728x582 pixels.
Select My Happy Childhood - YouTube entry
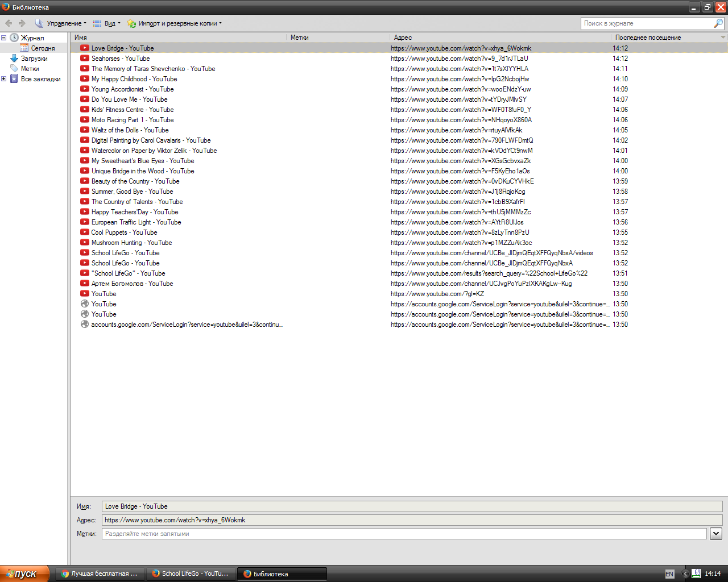[134, 79]
